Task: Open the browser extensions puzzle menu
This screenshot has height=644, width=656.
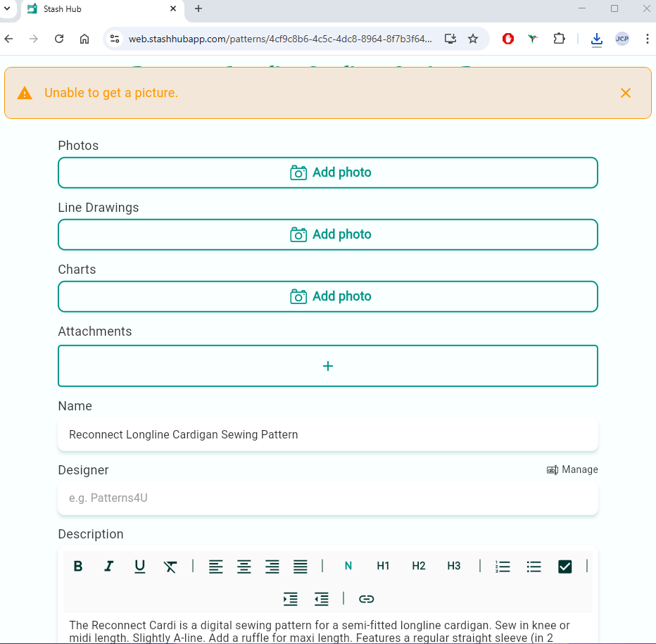Action: pyautogui.click(x=559, y=39)
